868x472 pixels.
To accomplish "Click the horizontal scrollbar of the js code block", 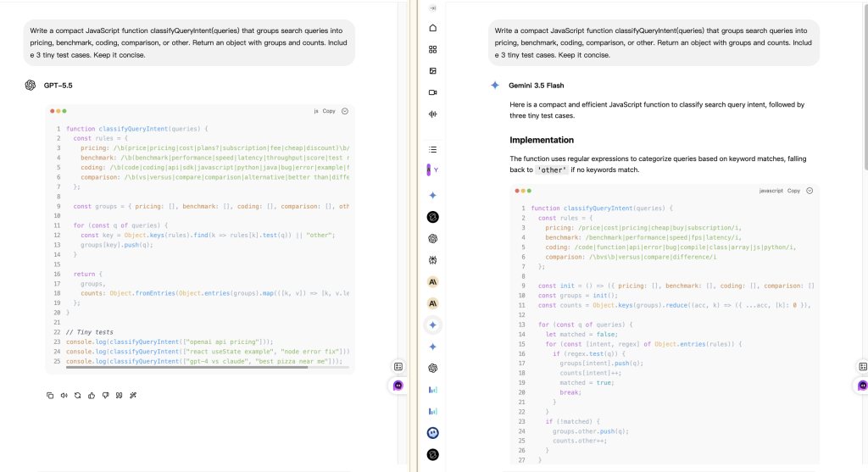I will click(x=186, y=367).
